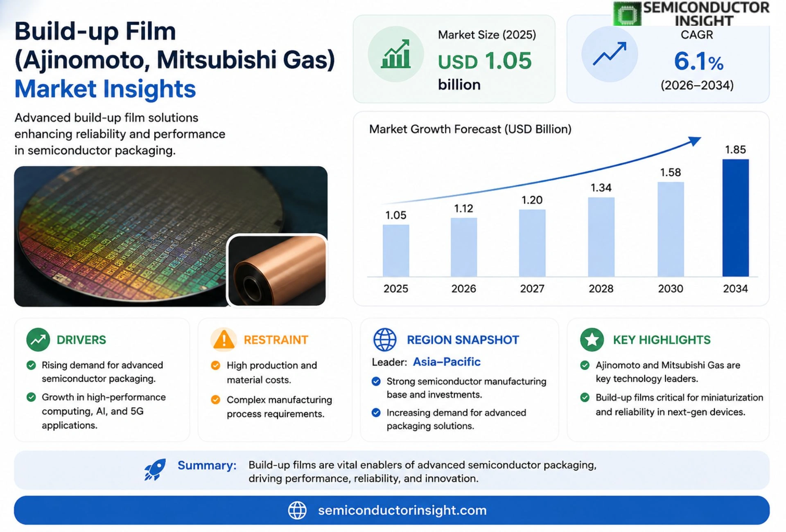Click the 2026 bar in the forecast chart

[x=464, y=247]
